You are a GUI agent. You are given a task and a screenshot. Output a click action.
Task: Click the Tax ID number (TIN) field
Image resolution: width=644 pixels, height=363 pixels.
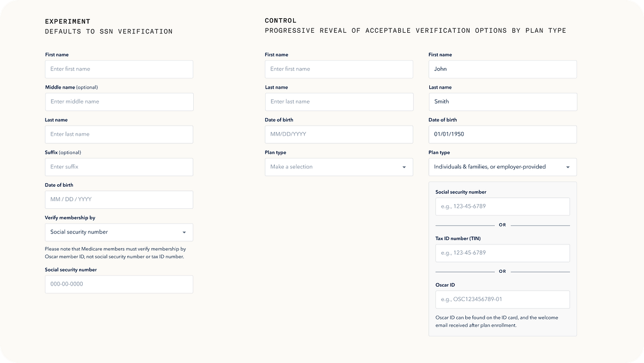point(502,253)
